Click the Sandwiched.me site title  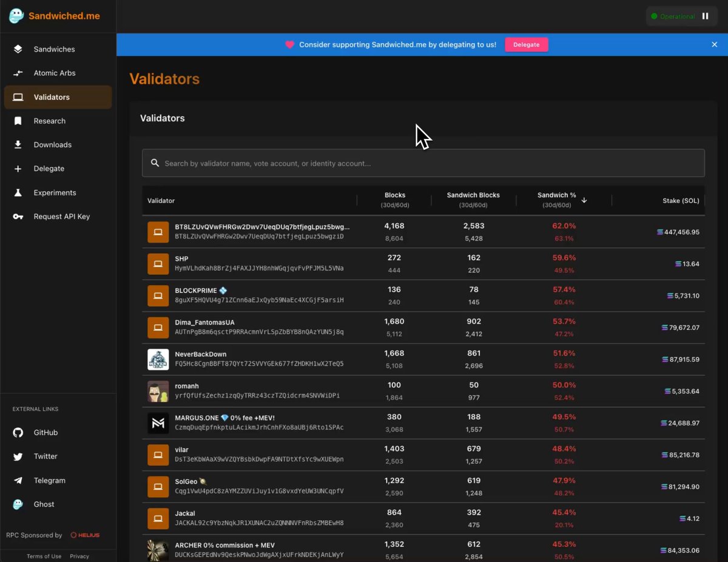64,16
